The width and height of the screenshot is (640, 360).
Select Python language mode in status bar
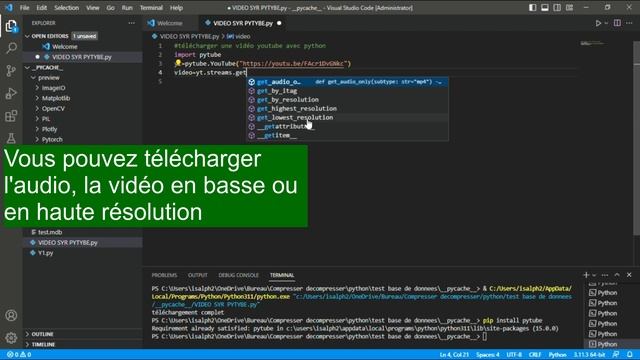point(557,355)
